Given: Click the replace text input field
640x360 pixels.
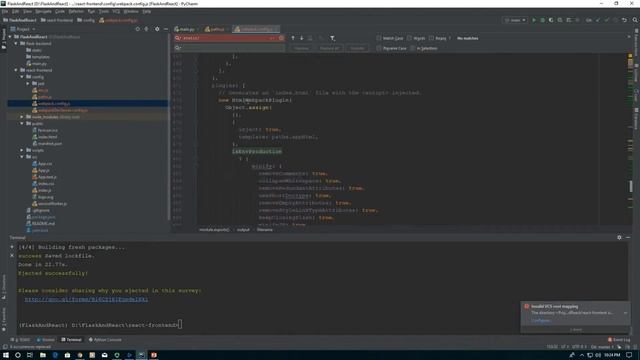Looking at the screenshot, I should (x=230, y=48).
